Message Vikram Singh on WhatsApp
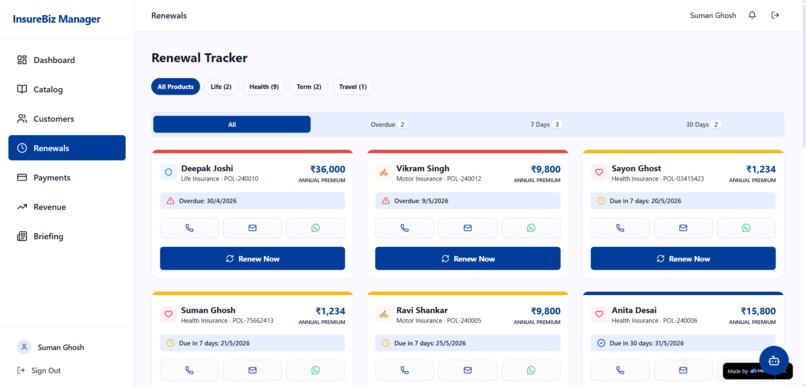 531,228
